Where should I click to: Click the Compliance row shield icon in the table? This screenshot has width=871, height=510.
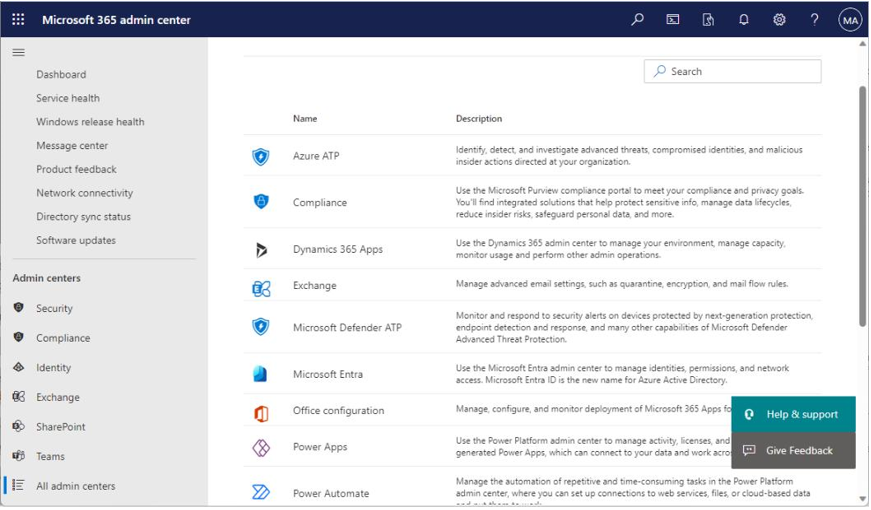(x=261, y=201)
